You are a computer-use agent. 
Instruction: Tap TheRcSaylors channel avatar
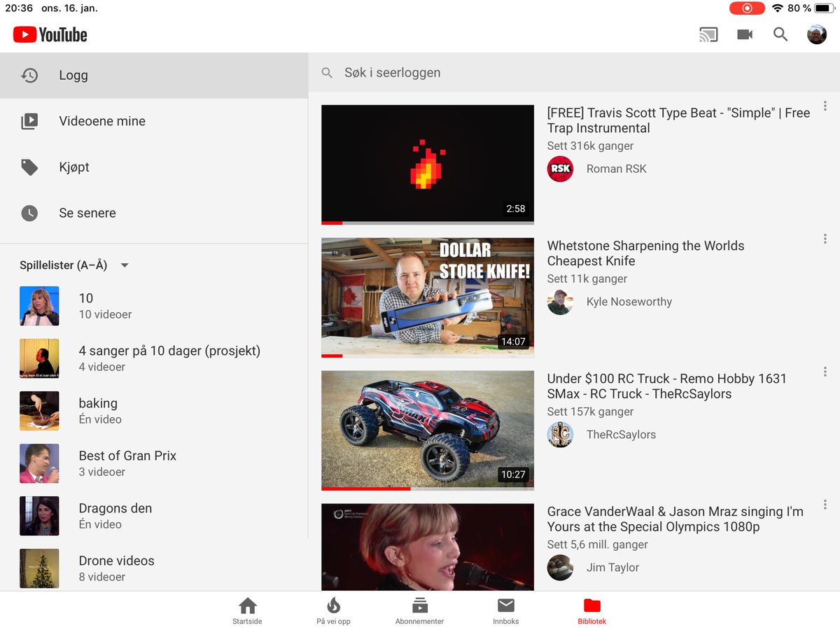coord(560,435)
